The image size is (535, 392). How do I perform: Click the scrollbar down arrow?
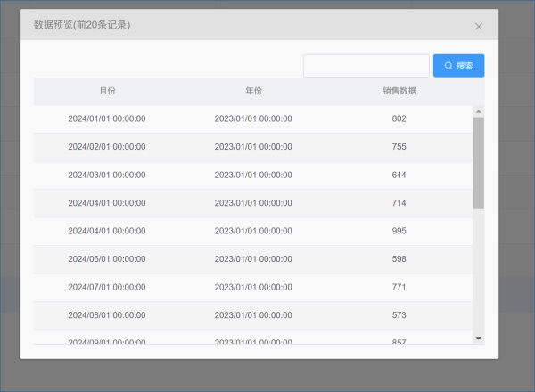(478, 339)
